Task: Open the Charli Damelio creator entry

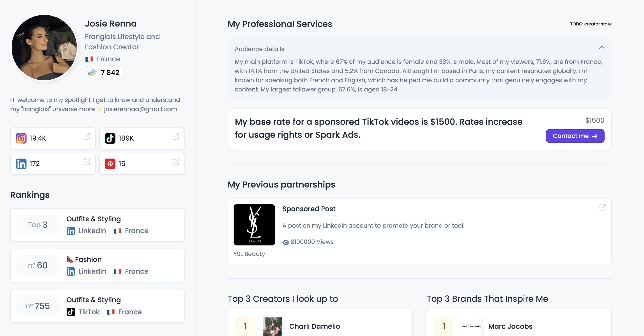Action: pyautogui.click(x=314, y=326)
